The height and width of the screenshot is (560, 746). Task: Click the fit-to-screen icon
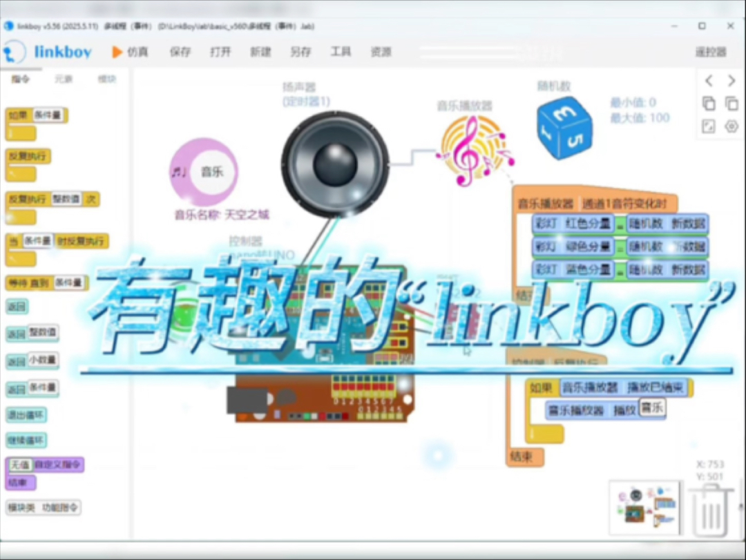(709, 126)
